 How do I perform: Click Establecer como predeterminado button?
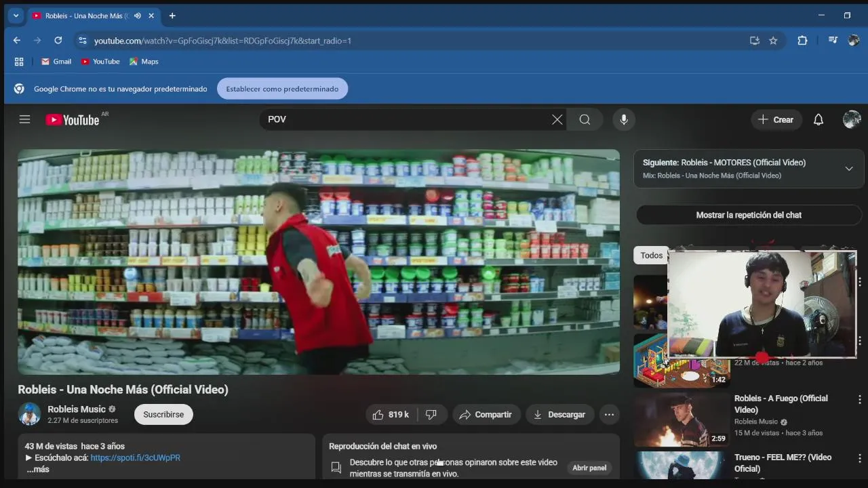tap(282, 89)
